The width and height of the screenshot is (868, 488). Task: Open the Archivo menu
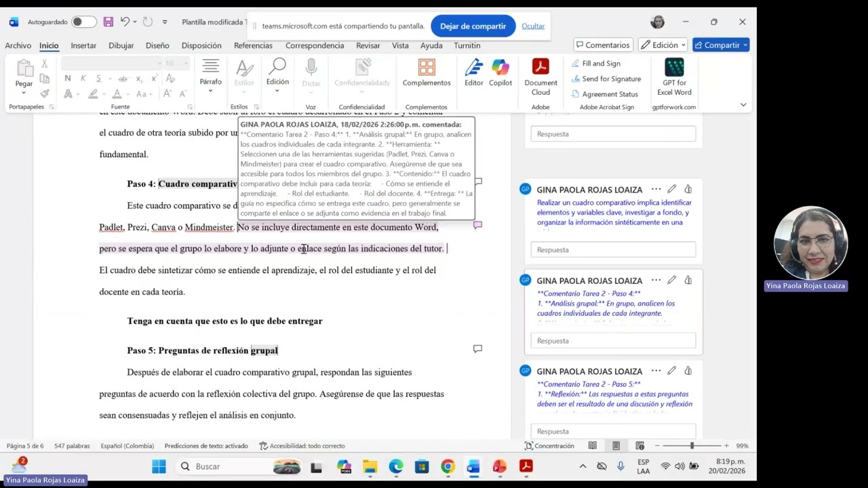tap(18, 45)
